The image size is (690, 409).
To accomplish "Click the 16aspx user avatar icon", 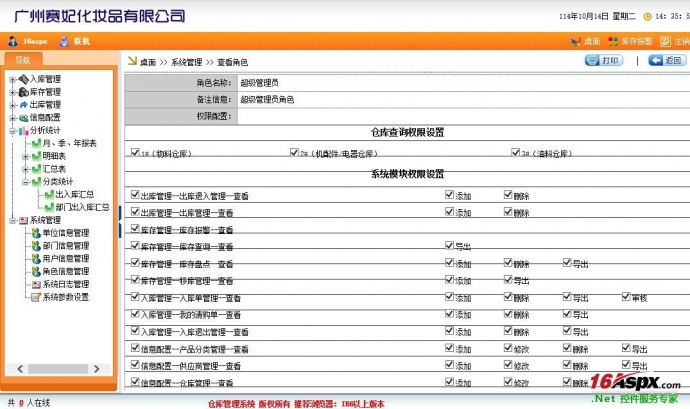I will (x=13, y=41).
